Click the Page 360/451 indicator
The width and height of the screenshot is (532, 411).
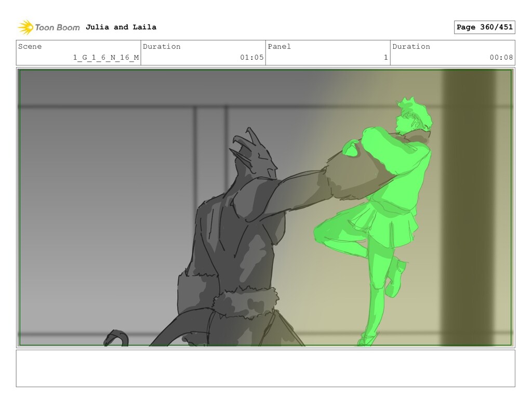pos(484,27)
